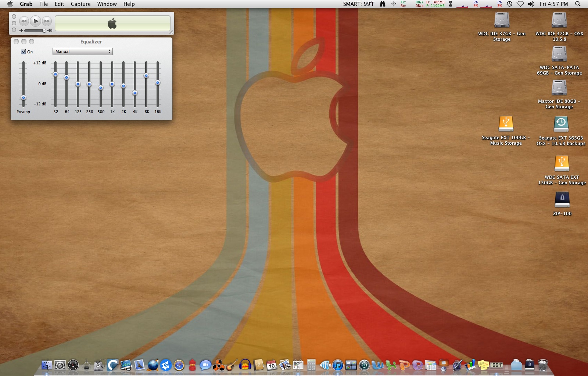Click the mini player volume slider
Image resolution: width=588 pixels, height=376 pixels.
tap(35, 30)
